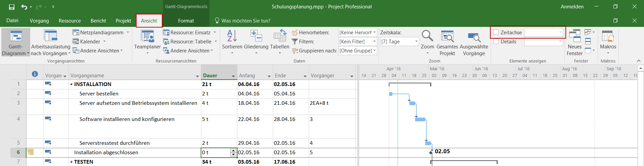Click the Sortieren icon

[232, 36]
